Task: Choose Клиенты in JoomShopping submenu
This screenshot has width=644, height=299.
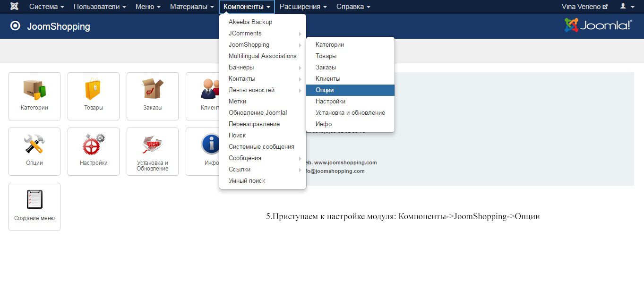Action: click(350, 79)
